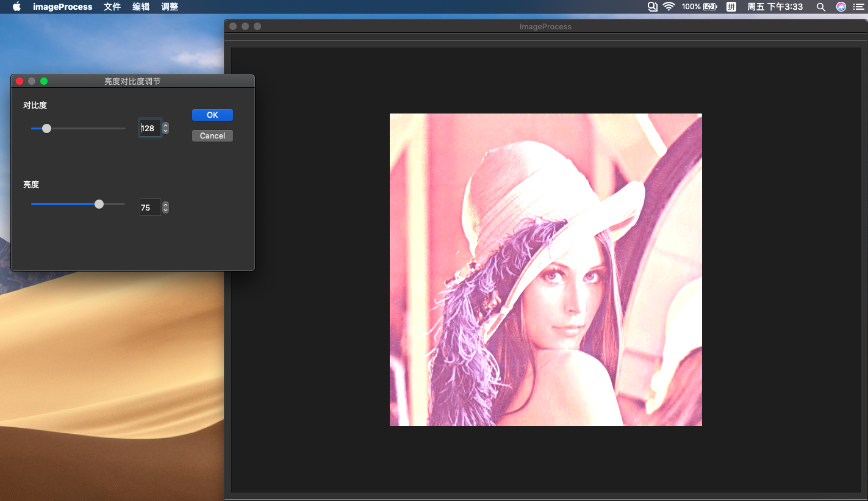Focus the brightness value field showing 75
868x501 pixels.
pyautogui.click(x=150, y=207)
